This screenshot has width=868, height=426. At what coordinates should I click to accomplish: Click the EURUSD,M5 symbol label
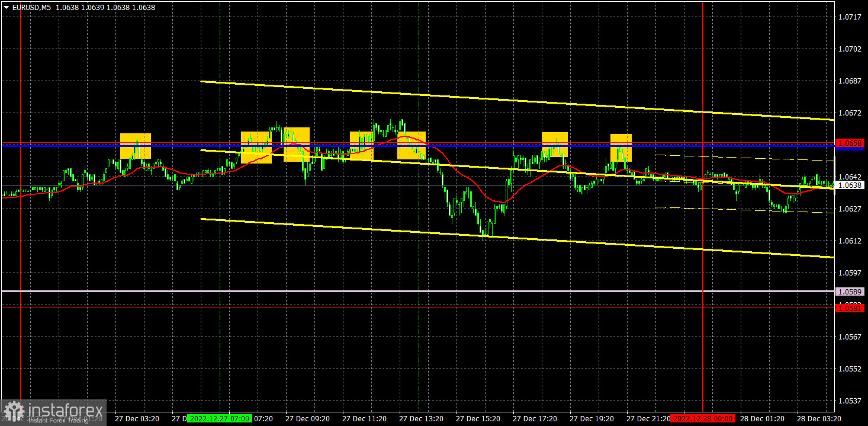33,7
